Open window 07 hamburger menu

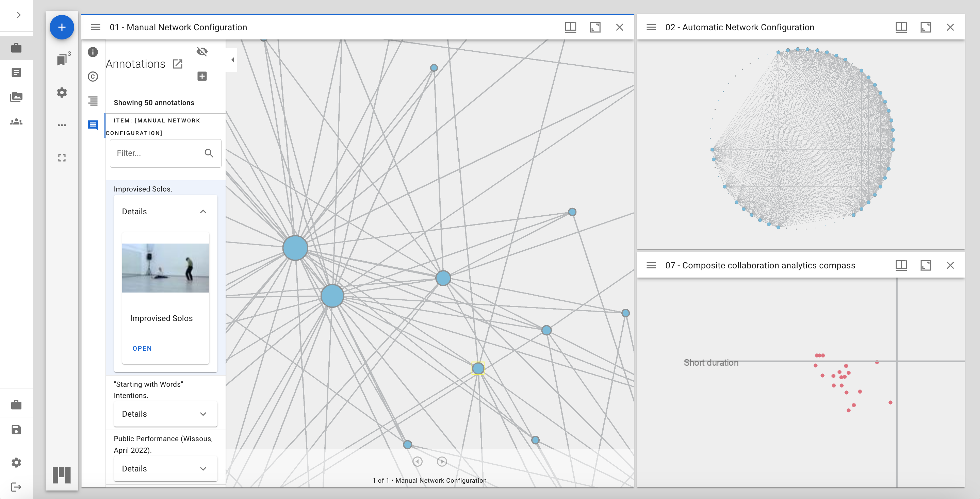tap(651, 265)
